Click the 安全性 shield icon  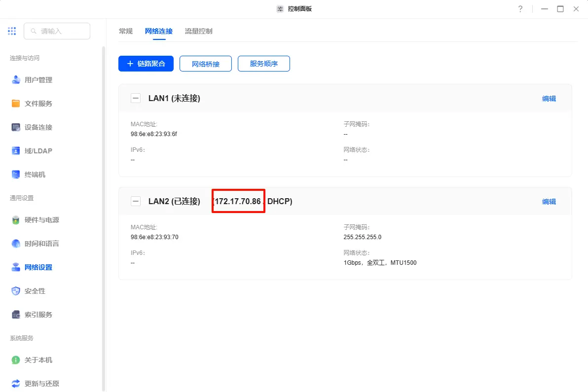click(16, 291)
